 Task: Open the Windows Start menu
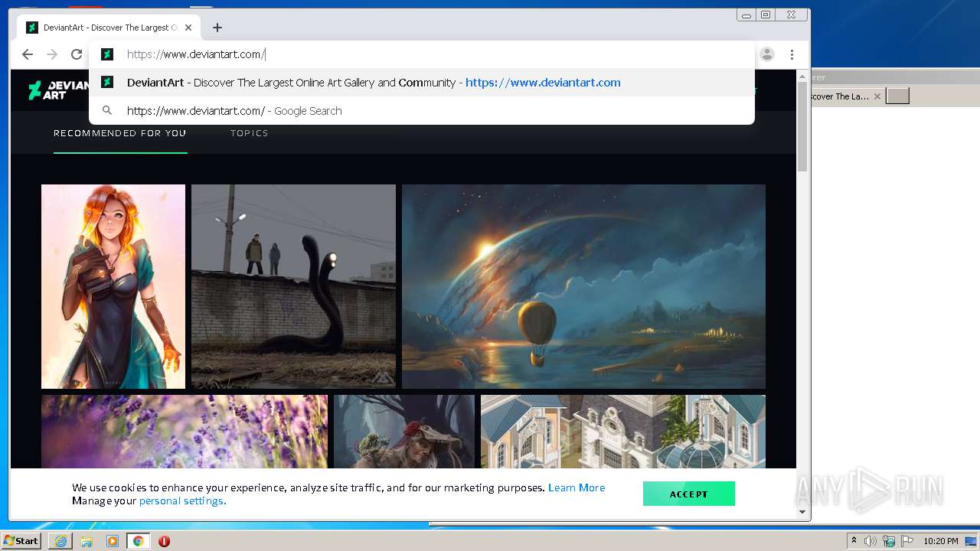tap(21, 540)
